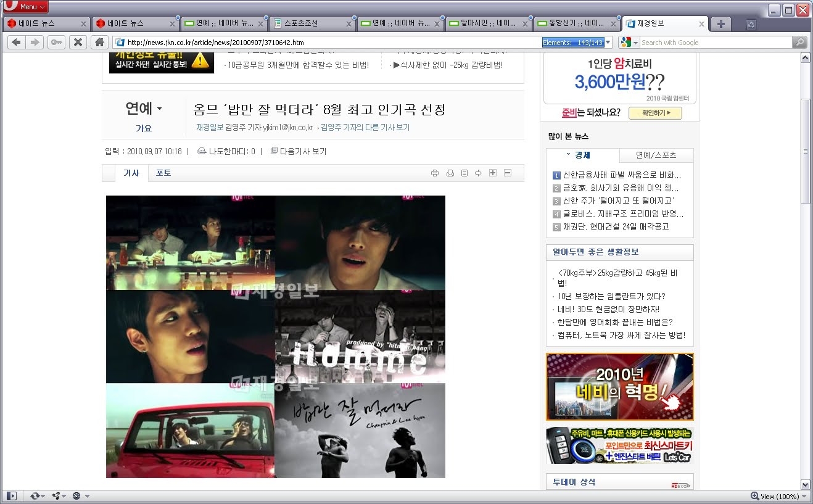Toggle the Opera panel sidebar button
This screenshot has width=813, height=504.
[11, 496]
